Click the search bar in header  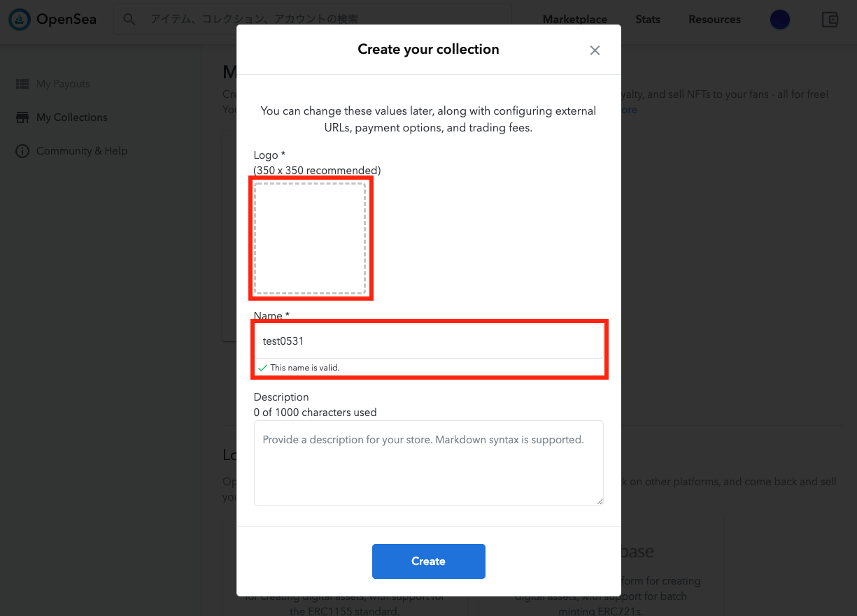tap(313, 20)
